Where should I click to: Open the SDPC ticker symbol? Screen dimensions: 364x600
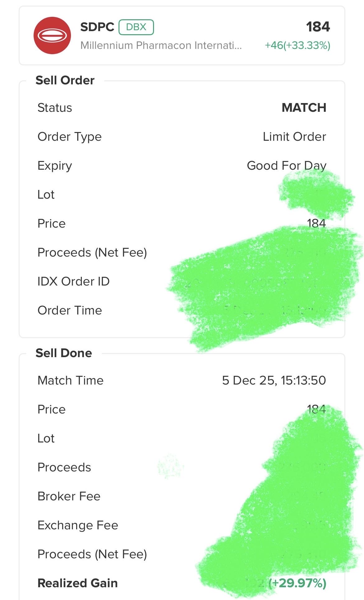pyautogui.click(x=97, y=27)
